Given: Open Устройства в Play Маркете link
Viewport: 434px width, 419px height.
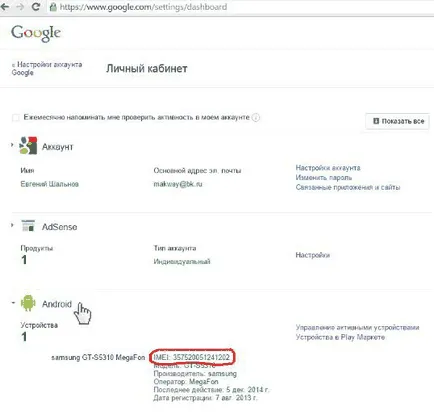Looking at the screenshot, I should (340, 337).
